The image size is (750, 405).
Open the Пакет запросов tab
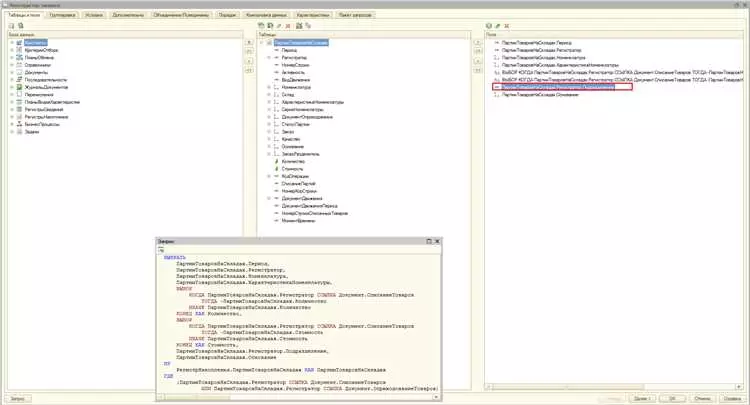pos(355,15)
